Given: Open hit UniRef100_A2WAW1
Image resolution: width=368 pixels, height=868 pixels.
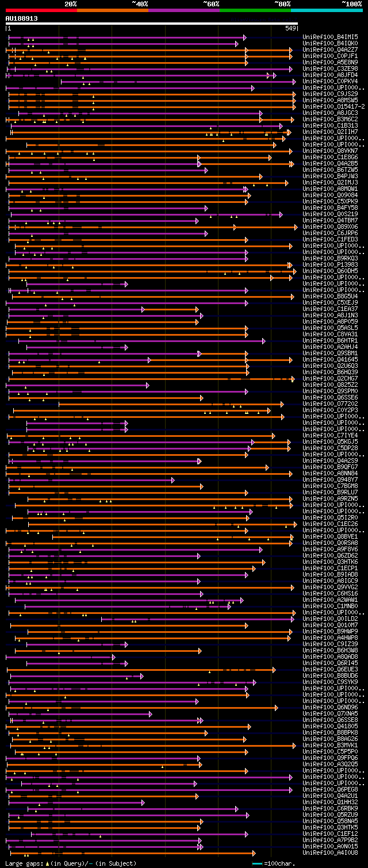Looking at the screenshot, I should pyautogui.click(x=330, y=600).
